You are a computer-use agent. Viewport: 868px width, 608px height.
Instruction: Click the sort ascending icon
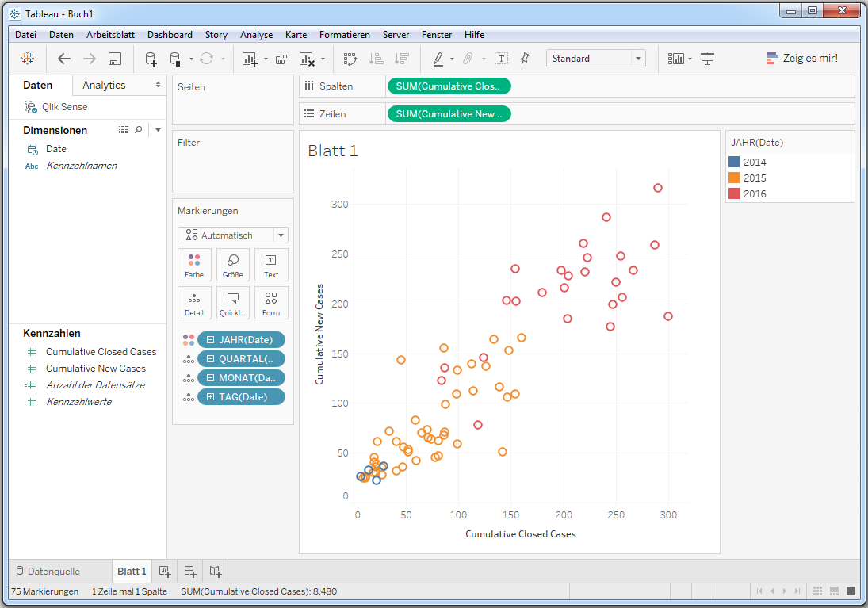coord(377,59)
